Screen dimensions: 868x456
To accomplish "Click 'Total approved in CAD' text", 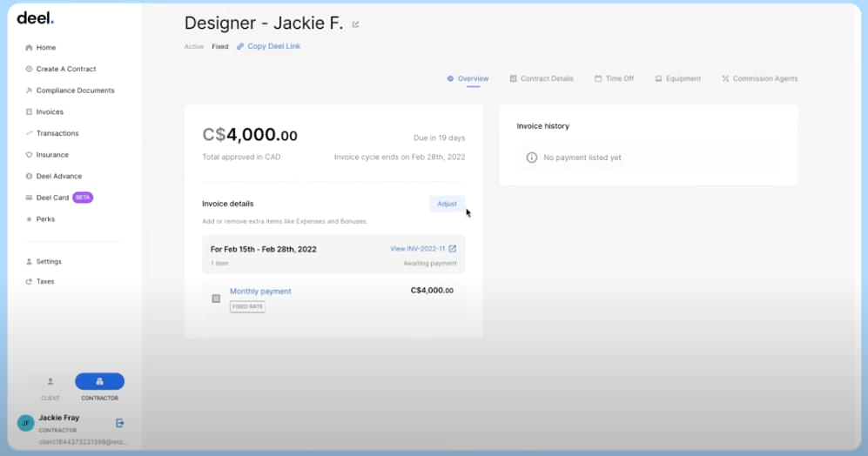I will 241,158.
